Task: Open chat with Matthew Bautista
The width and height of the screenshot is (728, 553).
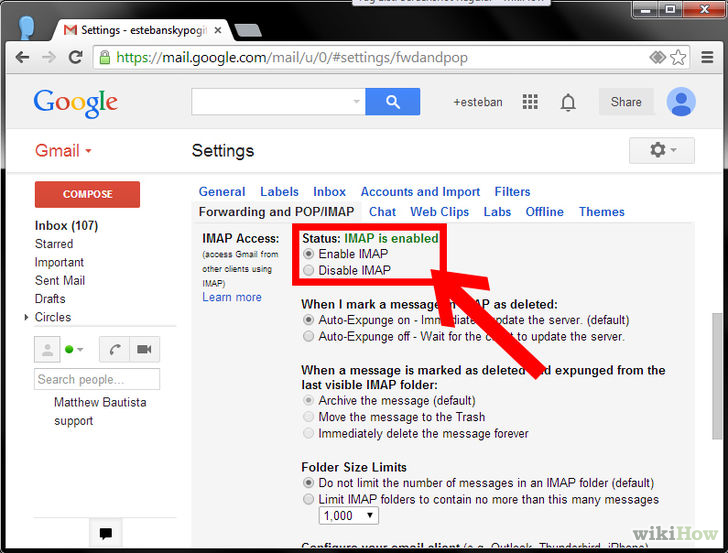Action: click(100, 402)
